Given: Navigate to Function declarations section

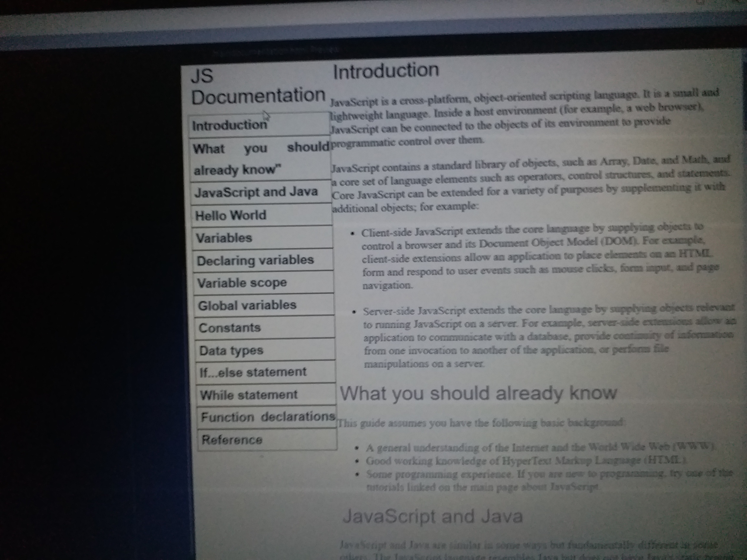Looking at the screenshot, I should pyautogui.click(x=268, y=417).
